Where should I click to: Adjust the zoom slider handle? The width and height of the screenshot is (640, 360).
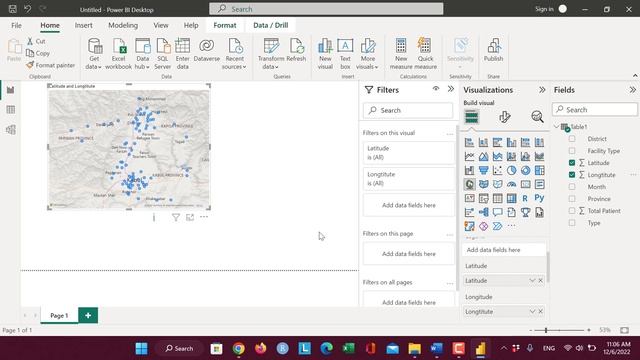(546, 330)
